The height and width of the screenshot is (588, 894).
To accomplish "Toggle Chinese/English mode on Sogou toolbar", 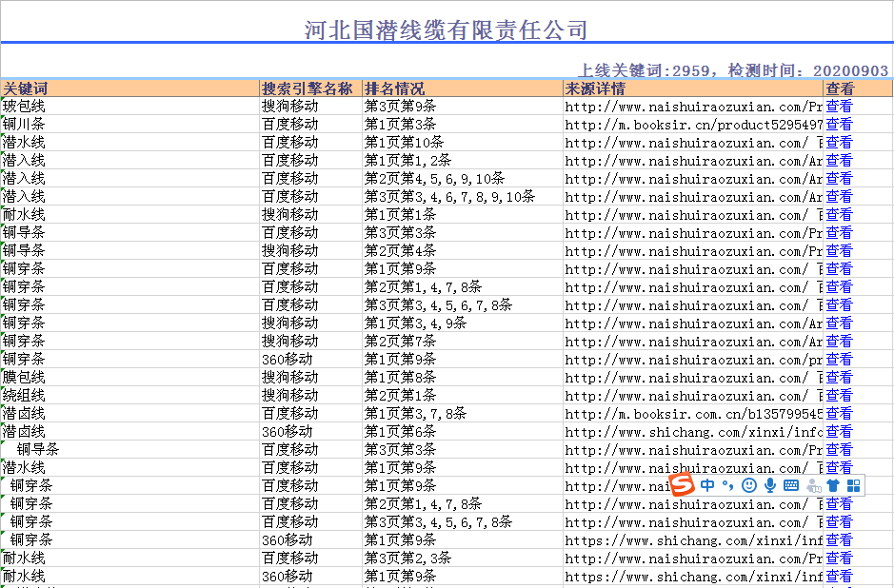I will [x=707, y=485].
